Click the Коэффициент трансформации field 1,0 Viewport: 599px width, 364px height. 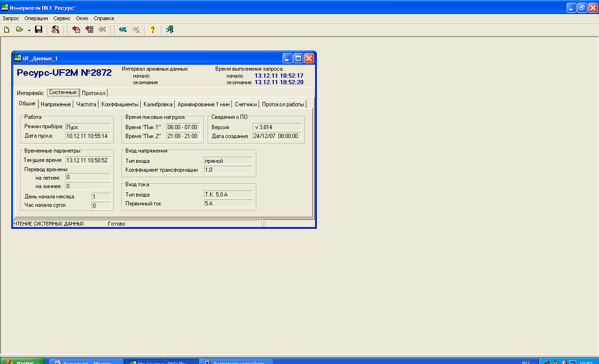coord(228,170)
